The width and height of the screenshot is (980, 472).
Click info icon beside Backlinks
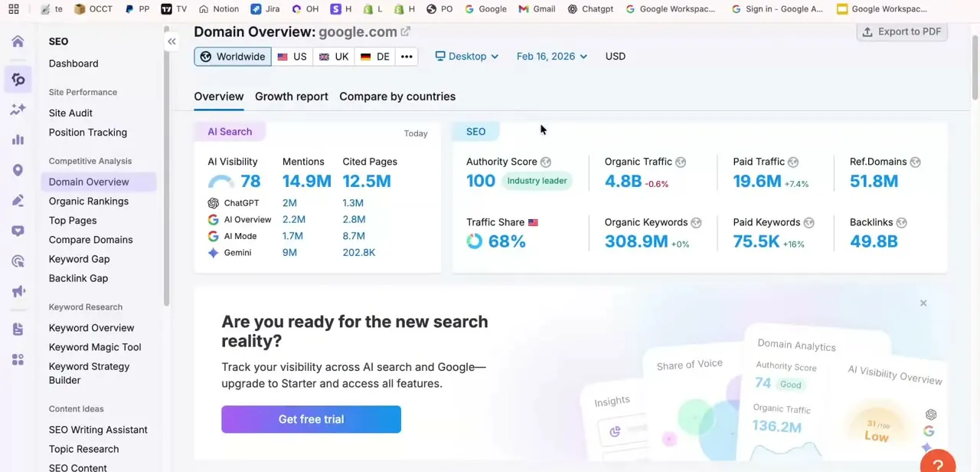(x=901, y=222)
